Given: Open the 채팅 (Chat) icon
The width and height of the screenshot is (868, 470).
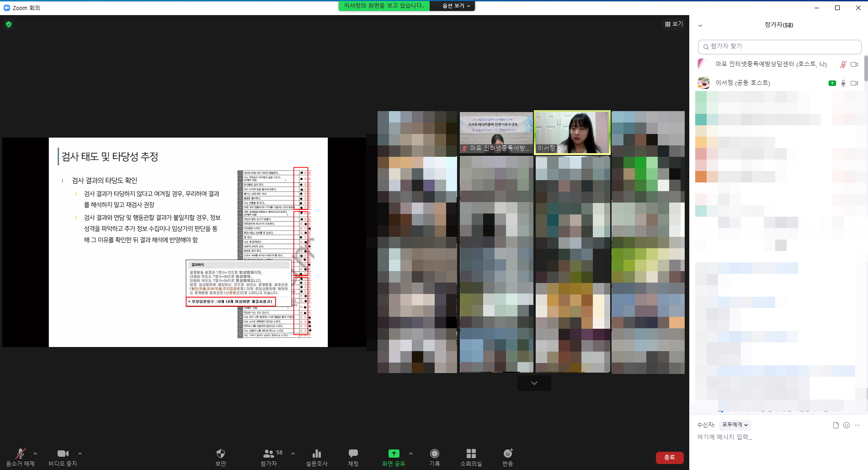Looking at the screenshot, I should pos(353,454).
